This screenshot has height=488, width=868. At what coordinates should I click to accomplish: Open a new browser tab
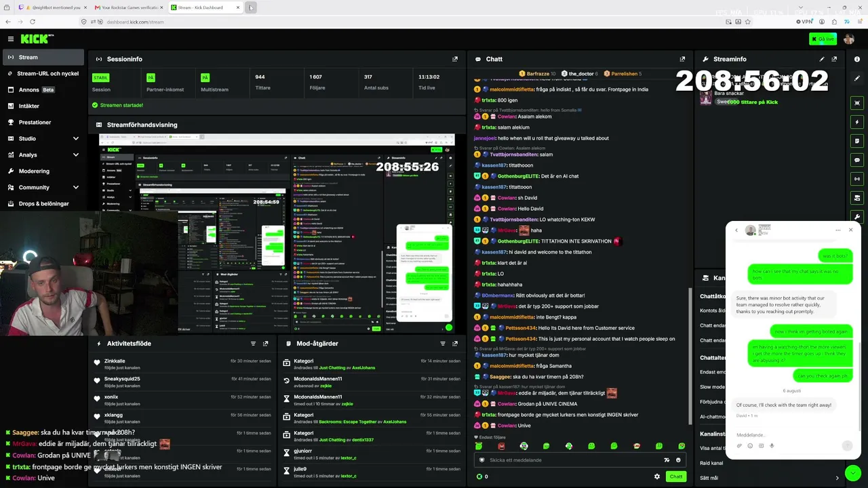[x=250, y=7]
